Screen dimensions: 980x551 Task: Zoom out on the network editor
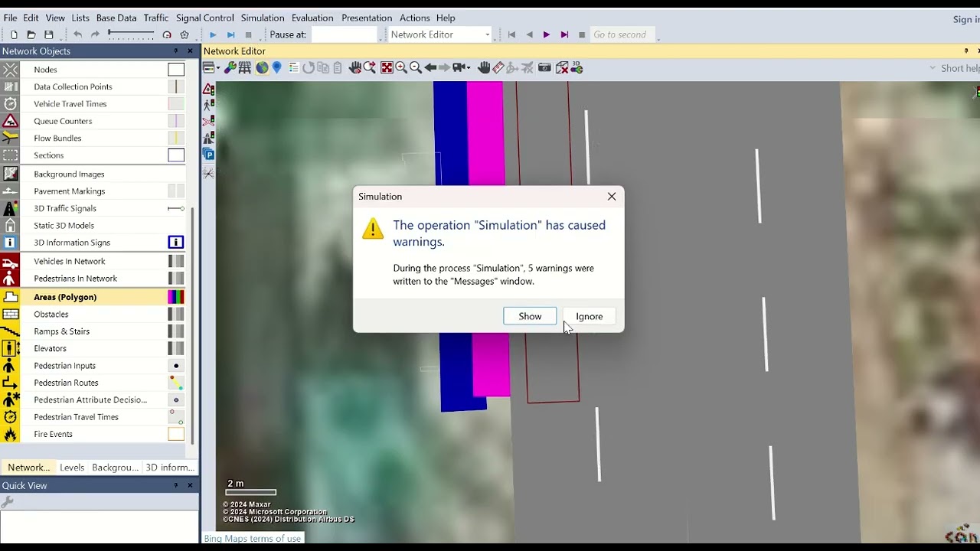click(416, 67)
